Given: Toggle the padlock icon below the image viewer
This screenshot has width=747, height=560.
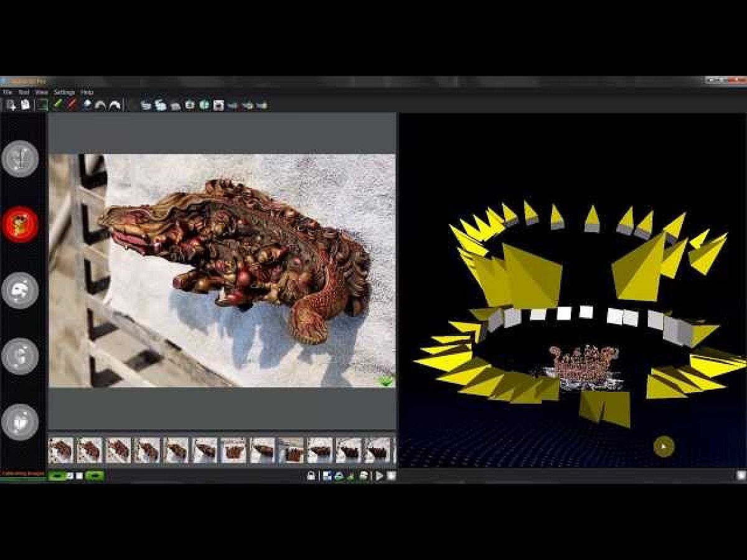Looking at the screenshot, I should [311, 476].
